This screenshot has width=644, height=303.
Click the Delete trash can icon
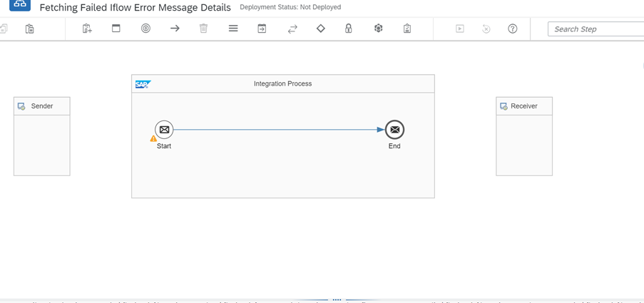click(x=203, y=29)
